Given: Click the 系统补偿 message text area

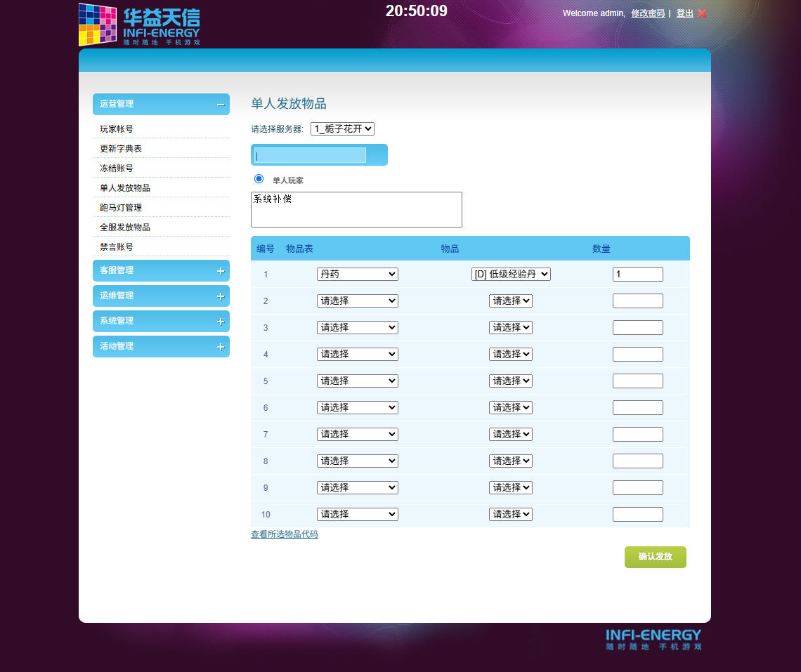Looking at the screenshot, I should point(356,209).
